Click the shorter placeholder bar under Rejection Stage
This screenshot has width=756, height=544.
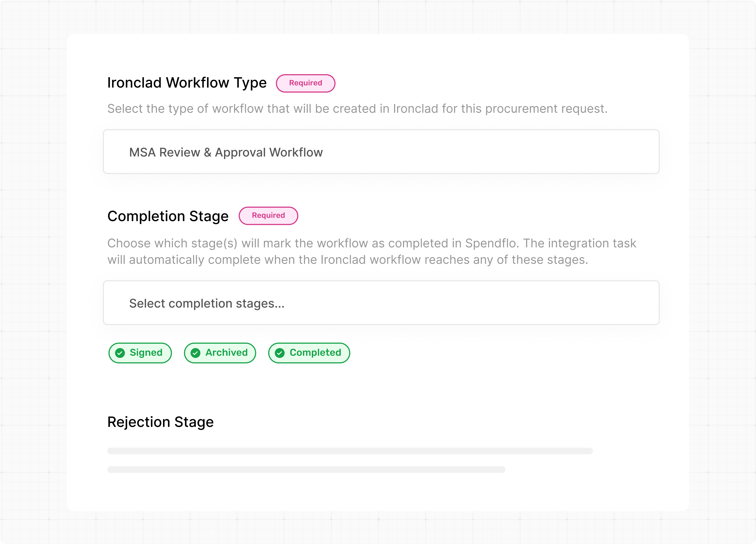[306, 470]
